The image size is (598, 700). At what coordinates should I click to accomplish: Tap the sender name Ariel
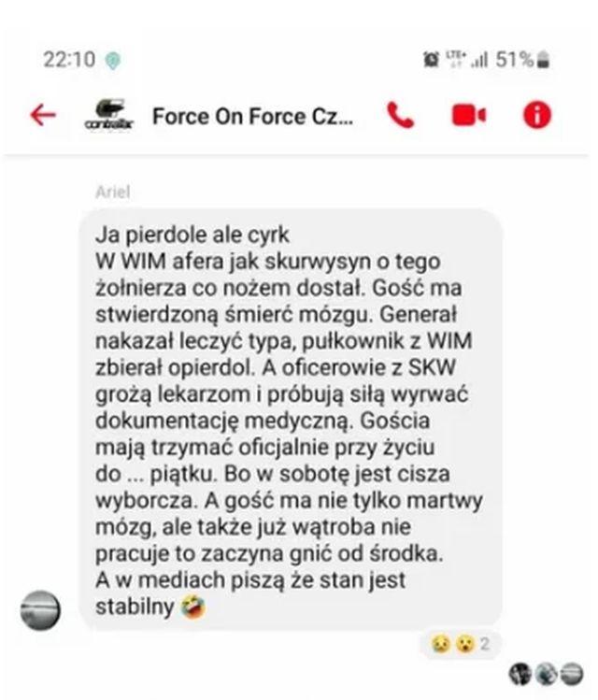click(x=112, y=193)
